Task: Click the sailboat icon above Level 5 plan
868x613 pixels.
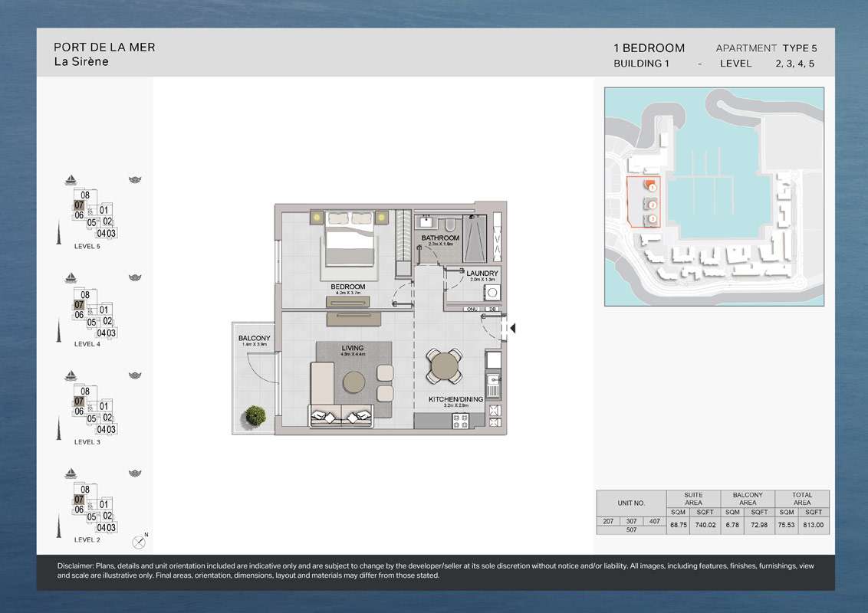Action: pos(71,180)
